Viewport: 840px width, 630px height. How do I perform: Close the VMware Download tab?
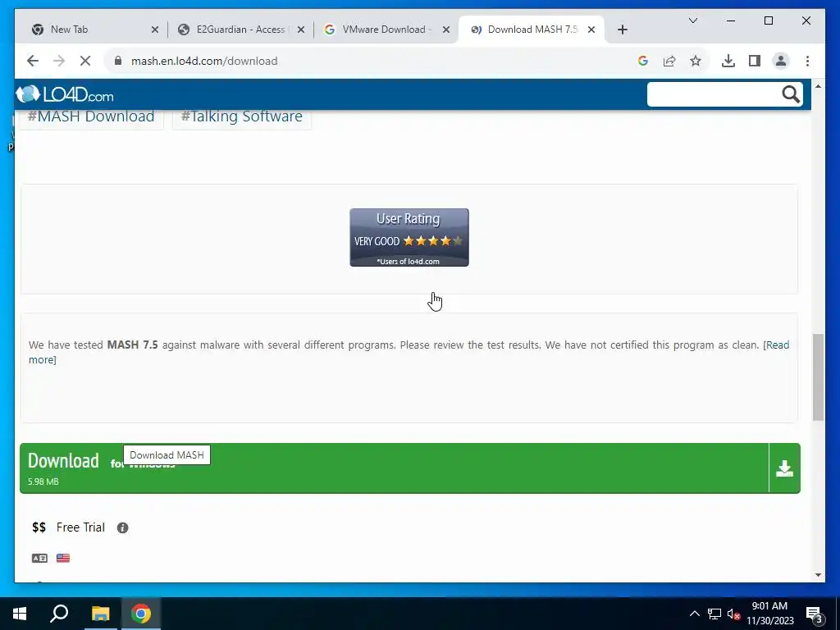[445, 30]
